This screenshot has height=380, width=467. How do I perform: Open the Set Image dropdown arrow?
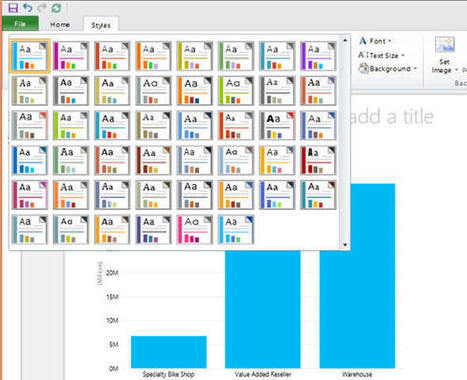(x=456, y=70)
